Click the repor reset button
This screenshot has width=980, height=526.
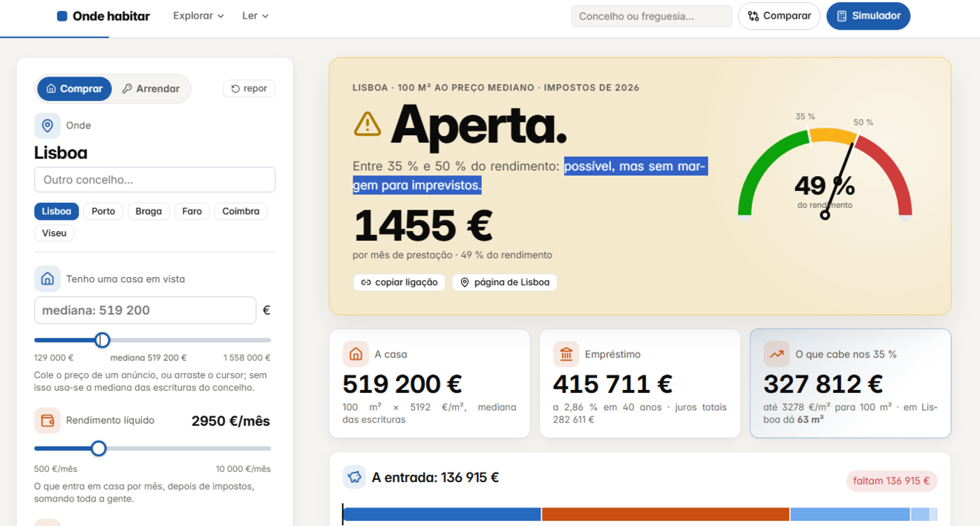[x=249, y=88]
